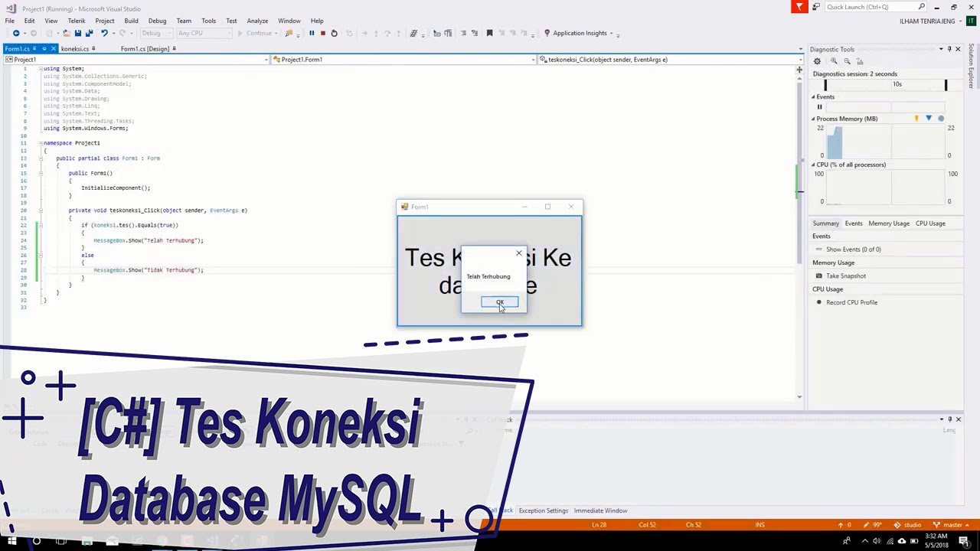This screenshot has height=551, width=980.
Task: Open the Debug menu
Action: 157,21
